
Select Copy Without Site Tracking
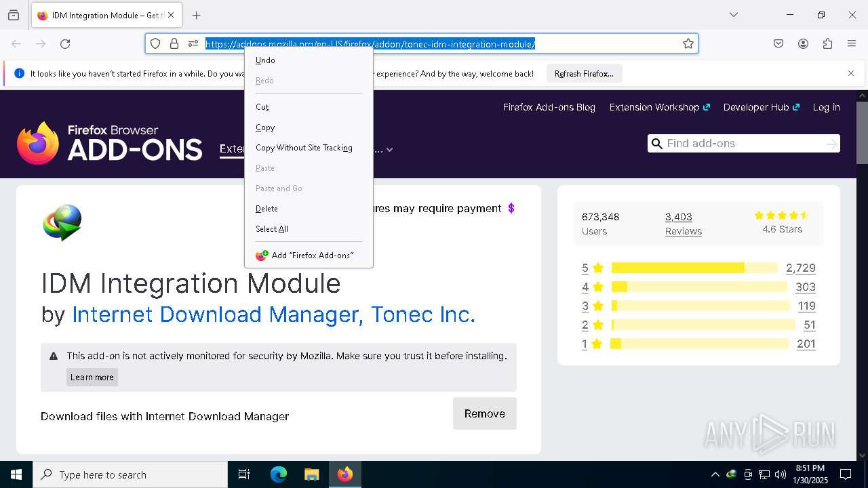click(x=309, y=148)
